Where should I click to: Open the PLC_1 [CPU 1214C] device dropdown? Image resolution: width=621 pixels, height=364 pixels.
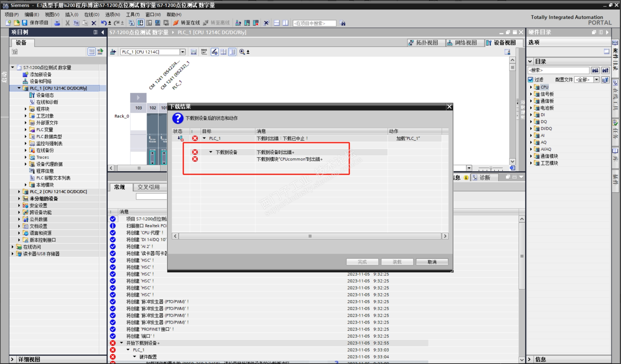pos(183,52)
